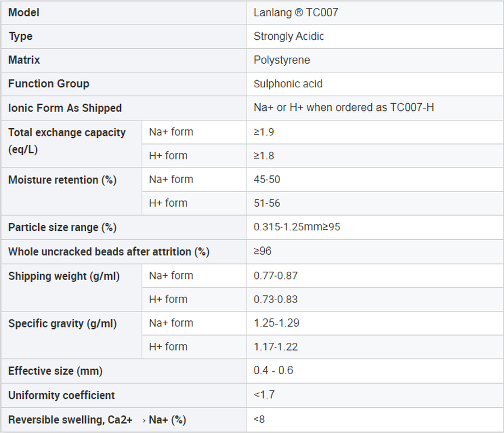
Task: Select the 0.315-1.25mm≥95 particle size value
Action: 296,227
